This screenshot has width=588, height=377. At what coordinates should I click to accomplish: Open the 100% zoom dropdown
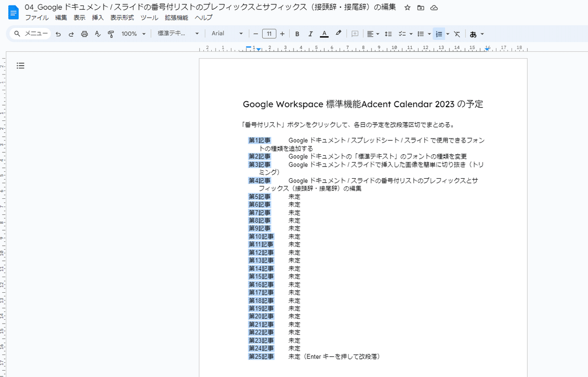(134, 34)
